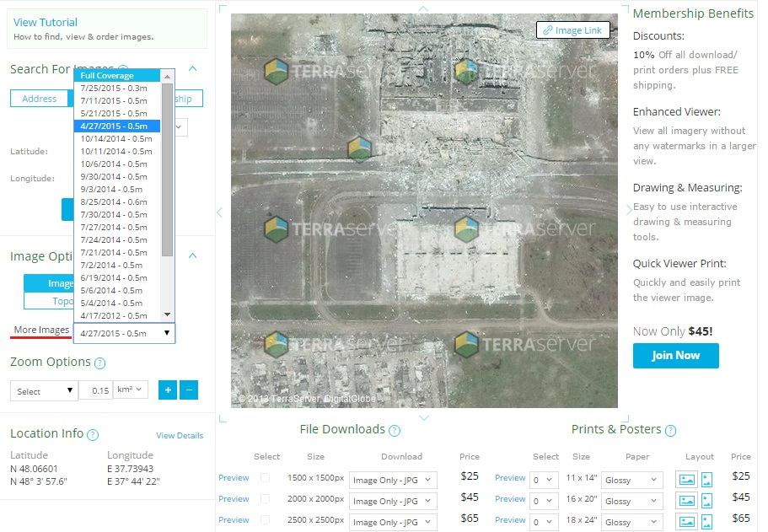Open quantity dropdown for 16 x 20 print

(544, 501)
